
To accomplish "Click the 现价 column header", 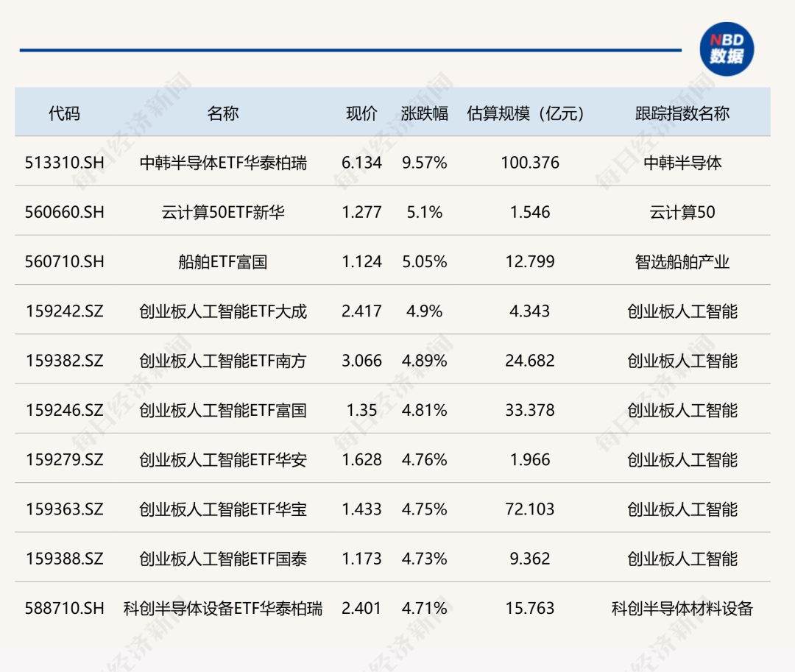I will tap(361, 113).
